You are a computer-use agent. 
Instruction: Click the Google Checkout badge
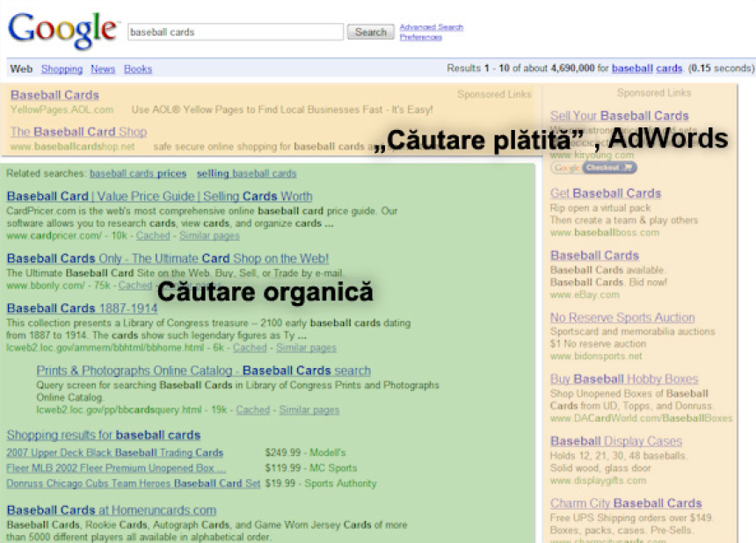point(593,168)
